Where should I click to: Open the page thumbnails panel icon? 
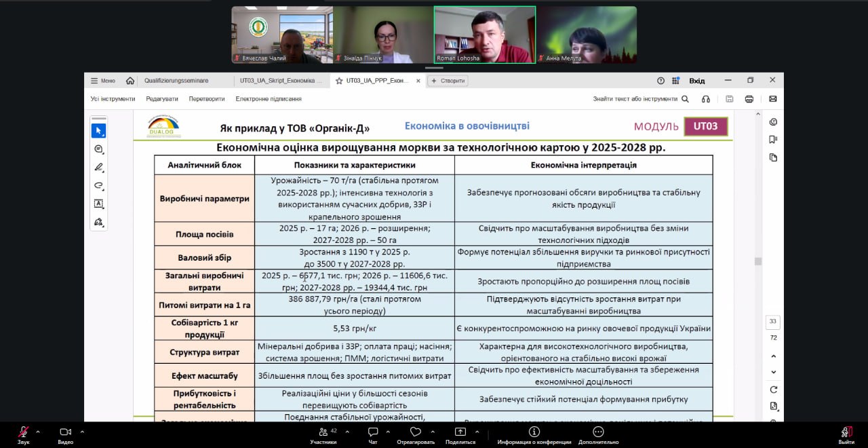coord(773,157)
